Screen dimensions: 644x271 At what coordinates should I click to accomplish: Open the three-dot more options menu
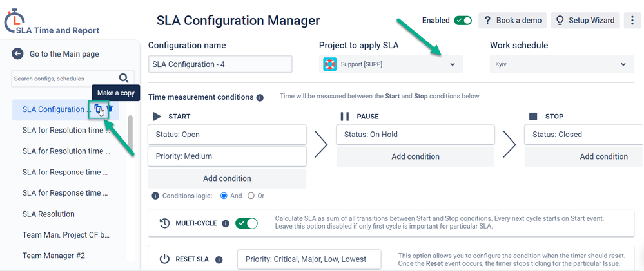click(632, 20)
